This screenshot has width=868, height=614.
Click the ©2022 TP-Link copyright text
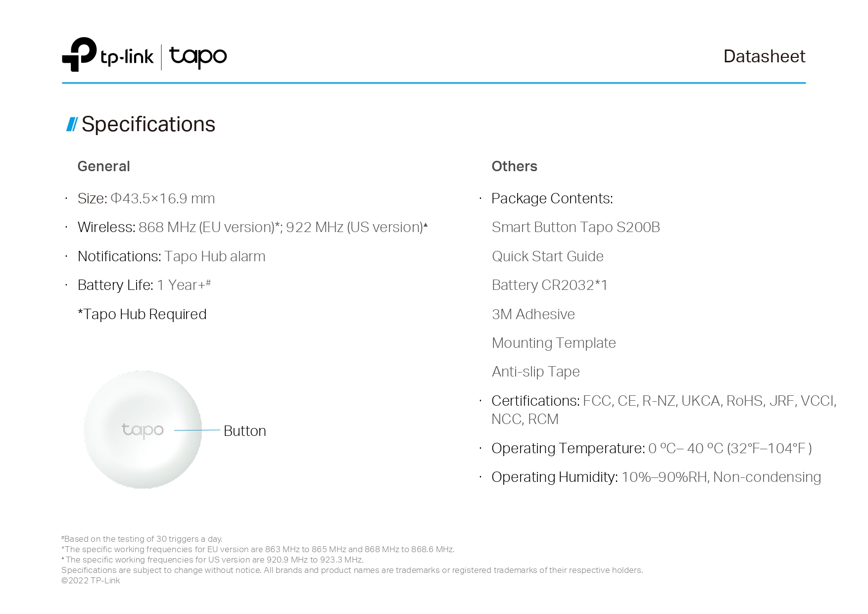(91, 580)
